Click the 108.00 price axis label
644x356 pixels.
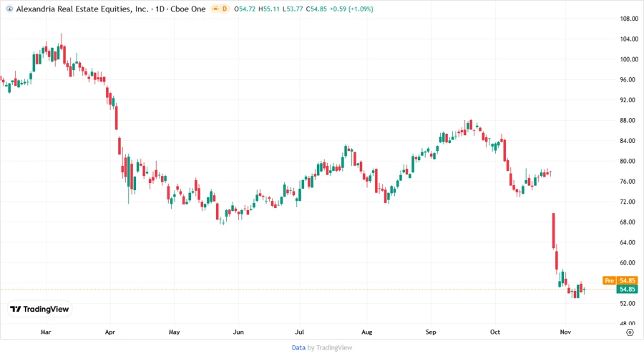(629, 19)
